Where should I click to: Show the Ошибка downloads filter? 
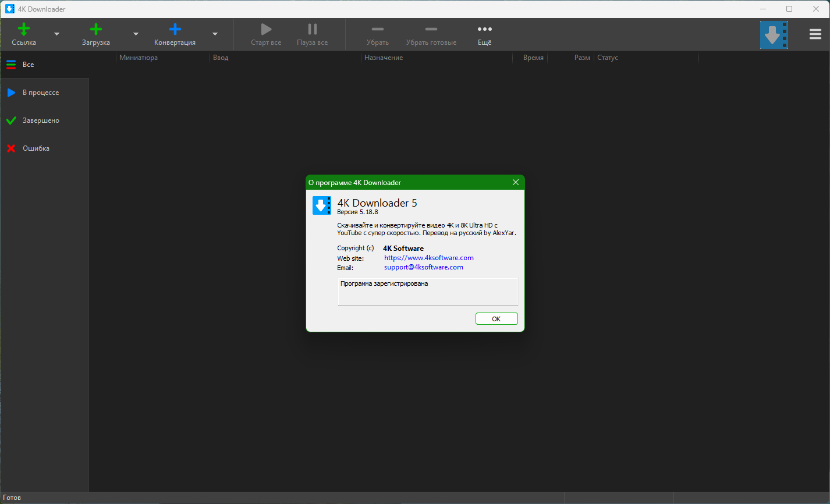pyautogui.click(x=36, y=148)
